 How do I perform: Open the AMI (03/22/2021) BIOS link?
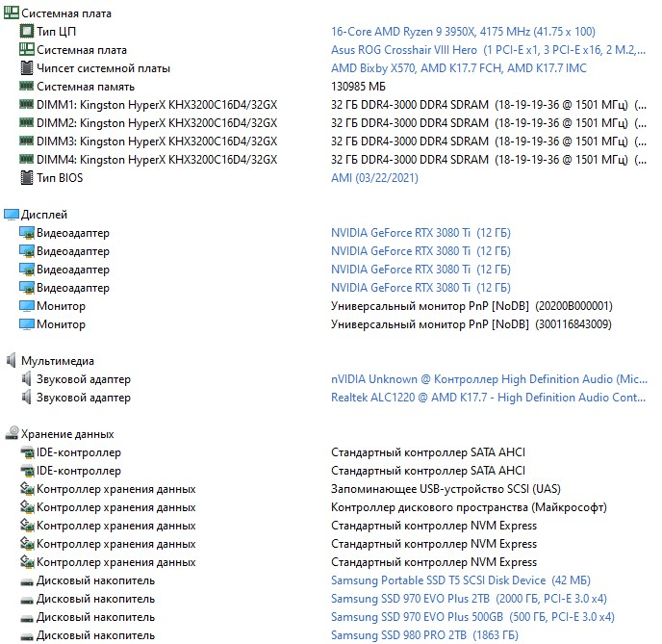click(x=374, y=178)
